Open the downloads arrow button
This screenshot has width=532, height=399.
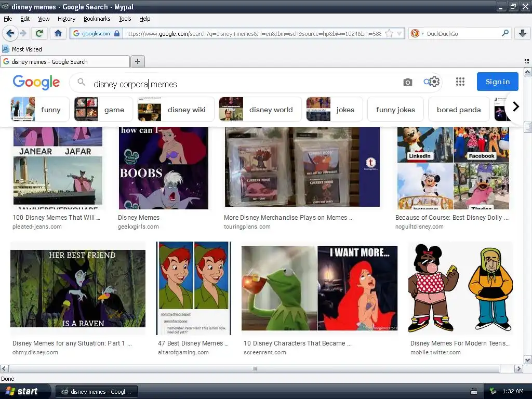click(523, 33)
